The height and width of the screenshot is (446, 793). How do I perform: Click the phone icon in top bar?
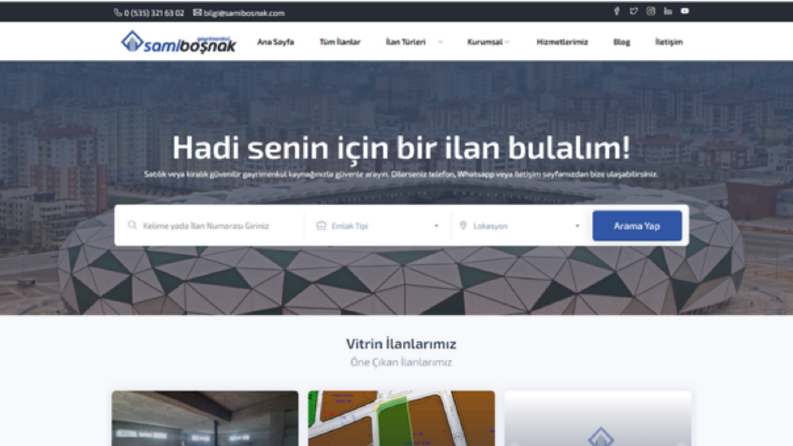pos(118,13)
